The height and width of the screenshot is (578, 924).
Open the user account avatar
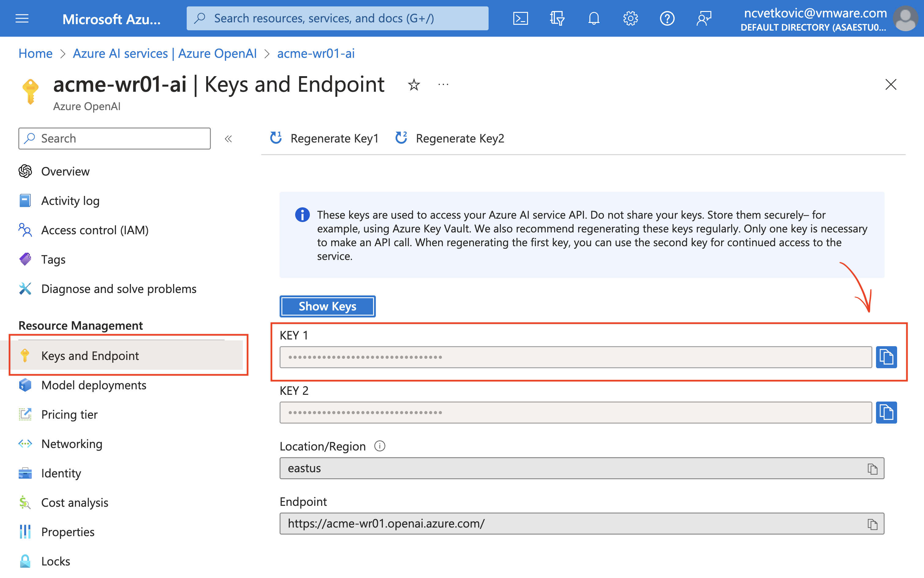coord(905,18)
